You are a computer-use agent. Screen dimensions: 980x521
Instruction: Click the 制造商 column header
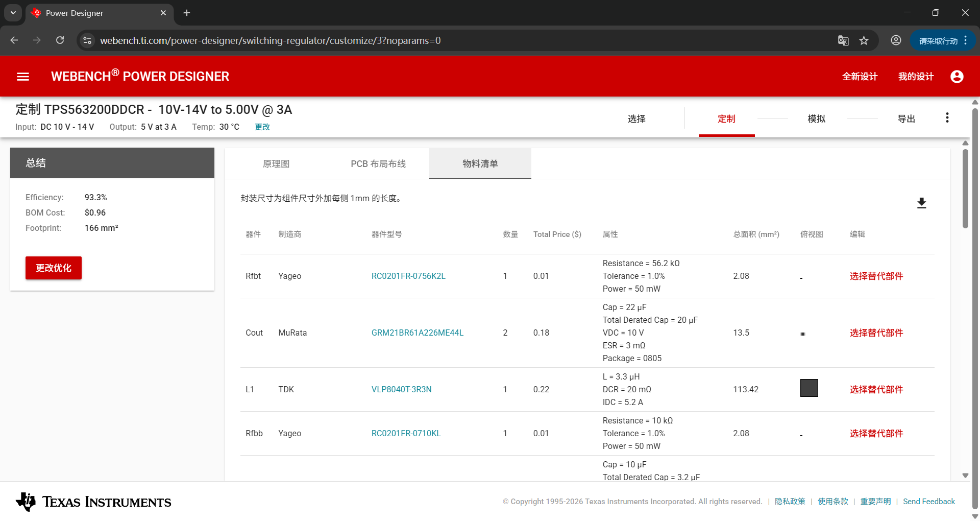coord(289,234)
